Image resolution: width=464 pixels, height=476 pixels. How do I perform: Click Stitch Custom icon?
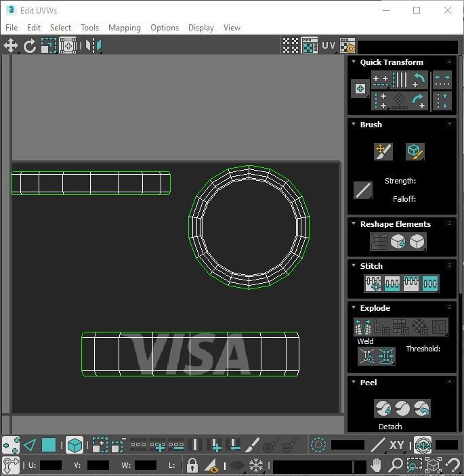click(x=430, y=284)
